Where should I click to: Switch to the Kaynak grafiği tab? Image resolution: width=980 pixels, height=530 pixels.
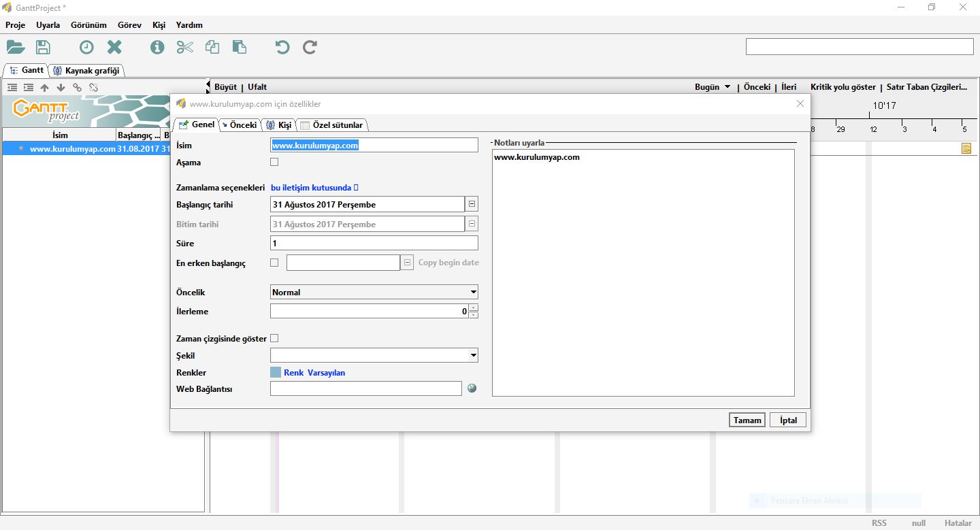[86, 71]
